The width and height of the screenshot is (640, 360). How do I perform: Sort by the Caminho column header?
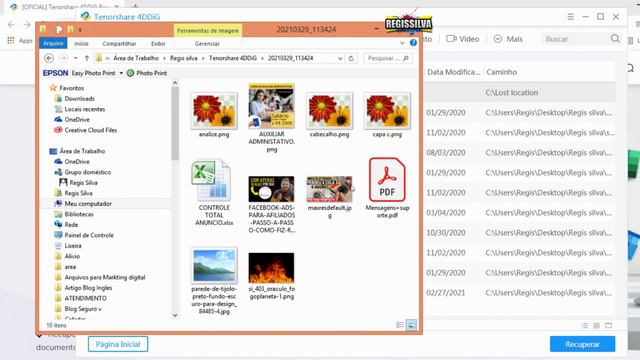[501, 72]
